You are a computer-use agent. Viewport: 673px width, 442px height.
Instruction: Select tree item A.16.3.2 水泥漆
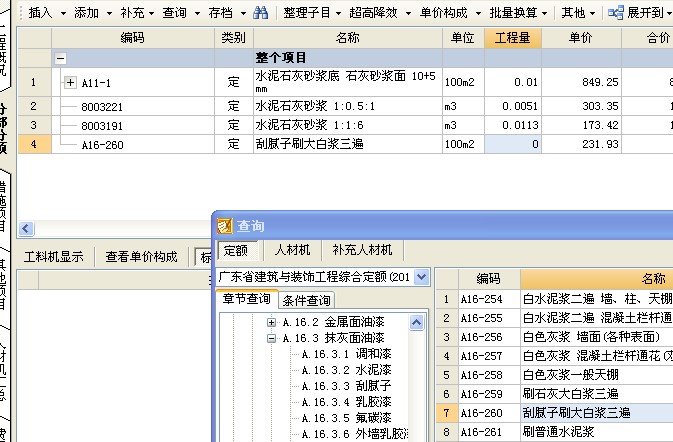(x=346, y=370)
